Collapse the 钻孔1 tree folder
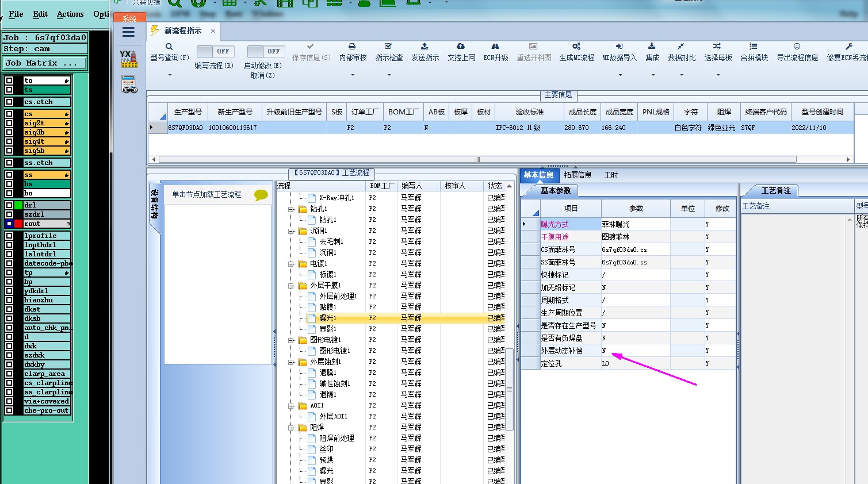 click(x=291, y=209)
